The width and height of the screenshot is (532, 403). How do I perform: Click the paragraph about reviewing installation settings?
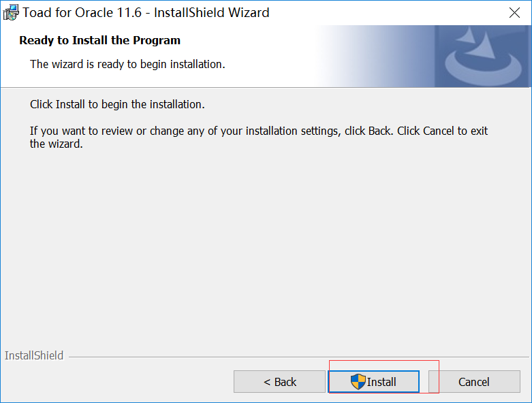coord(259,131)
